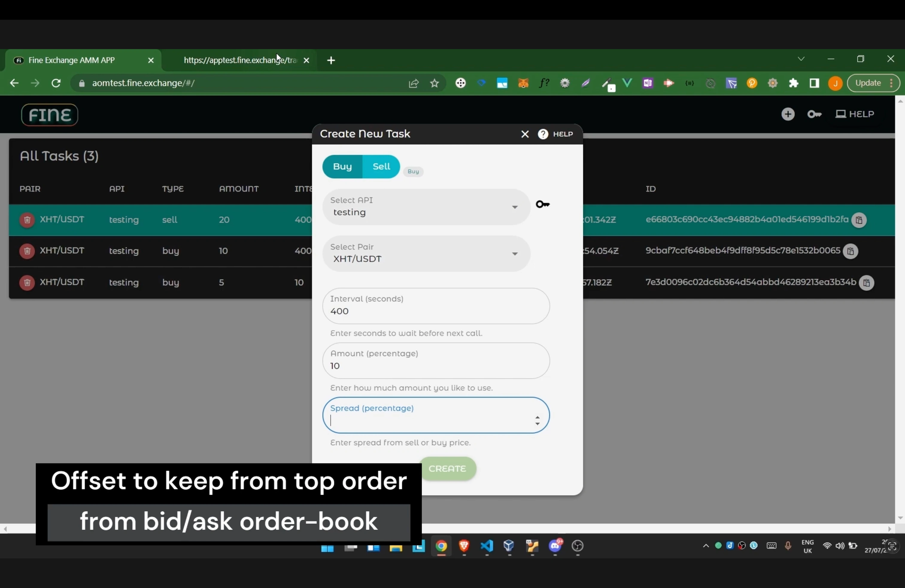Open the Select Pair dropdown
Screen dimensions: 905x588
[426, 254]
